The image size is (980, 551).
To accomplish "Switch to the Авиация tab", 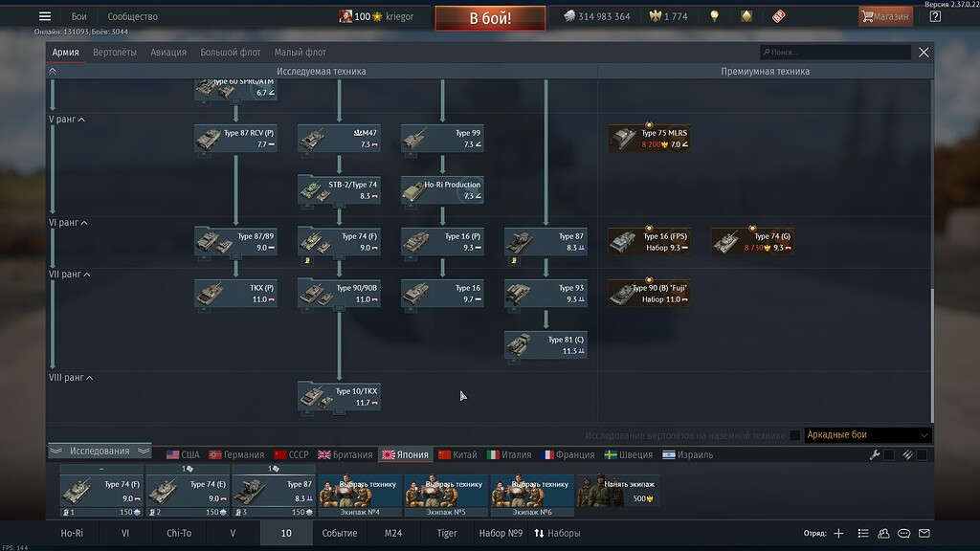I will [x=168, y=53].
